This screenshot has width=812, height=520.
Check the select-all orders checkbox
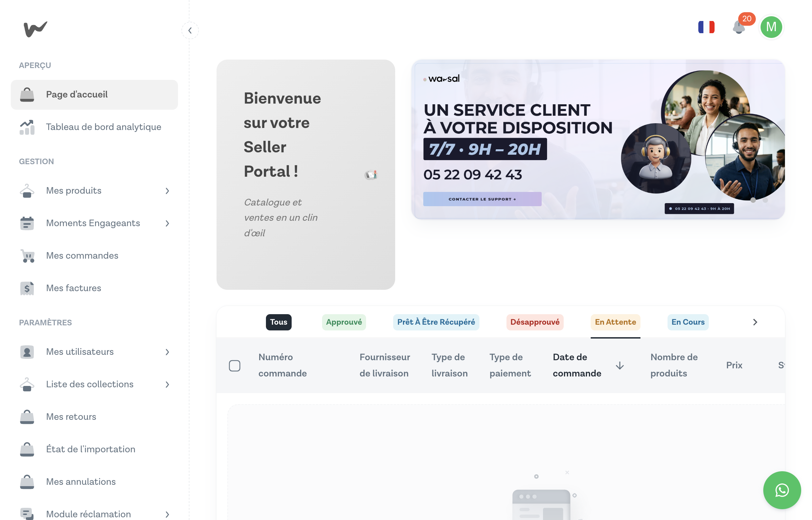tap(234, 366)
